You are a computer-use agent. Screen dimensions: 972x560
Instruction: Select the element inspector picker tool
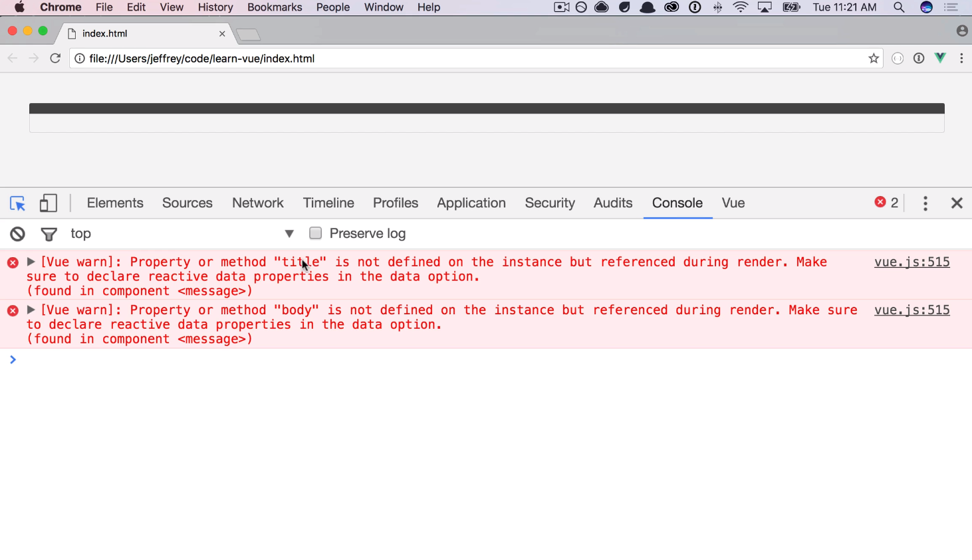pyautogui.click(x=17, y=203)
